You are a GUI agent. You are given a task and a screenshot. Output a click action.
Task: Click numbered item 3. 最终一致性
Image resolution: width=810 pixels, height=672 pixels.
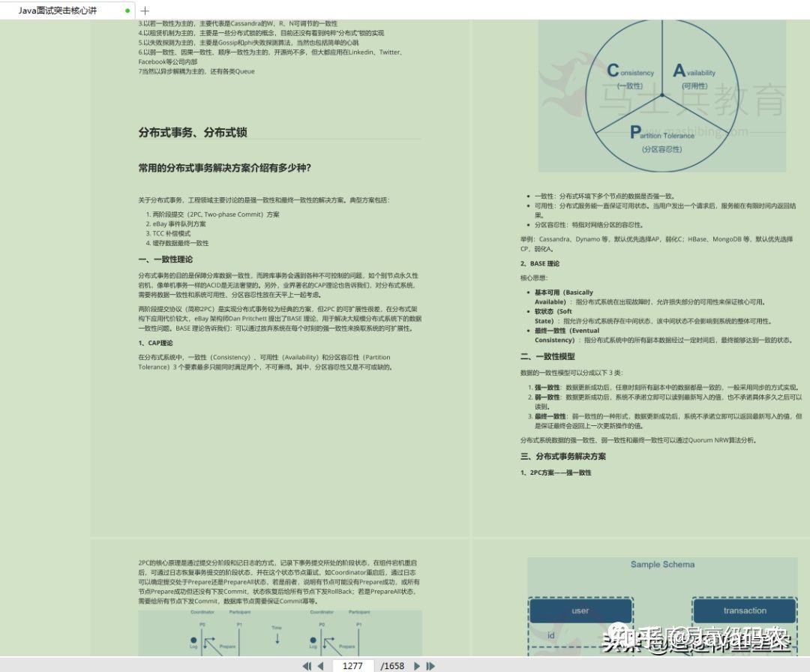pos(664,421)
